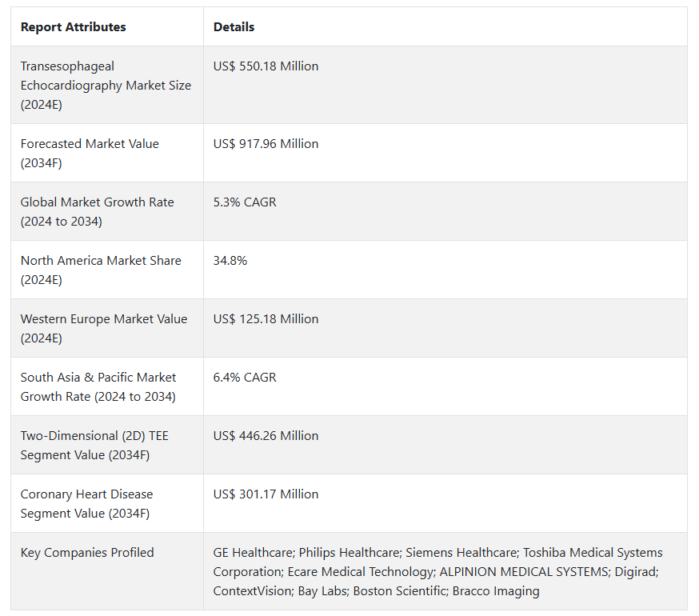Click the Report Attributes column header
This screenshot has width=699, height=616.
coord(73,26)
